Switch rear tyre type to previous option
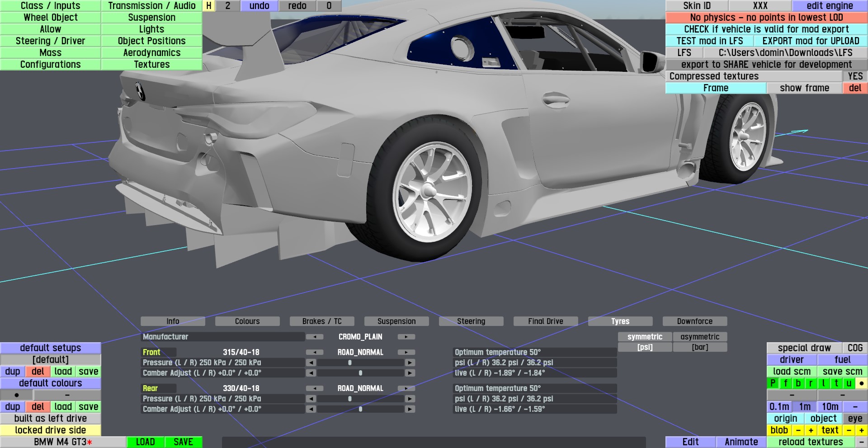Viewport: 868px width, 448px height. click(x=315, y=388)
